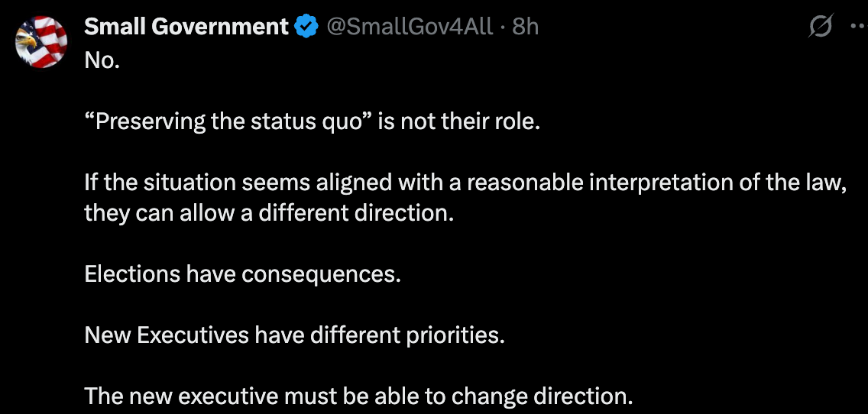Click the "Elections have consequences." sentence

[242, 274]
